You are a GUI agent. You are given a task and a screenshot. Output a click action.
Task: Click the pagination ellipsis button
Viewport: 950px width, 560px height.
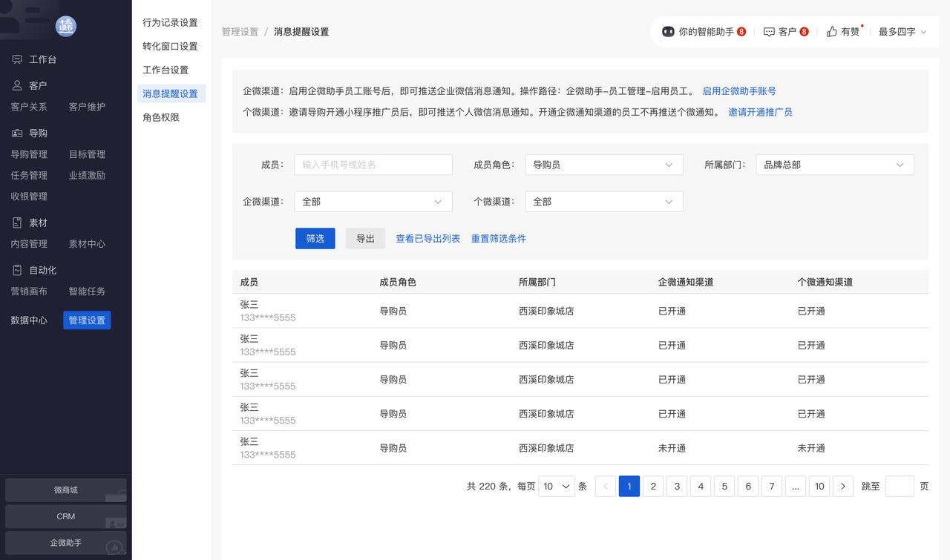click(x=796, y=487)
